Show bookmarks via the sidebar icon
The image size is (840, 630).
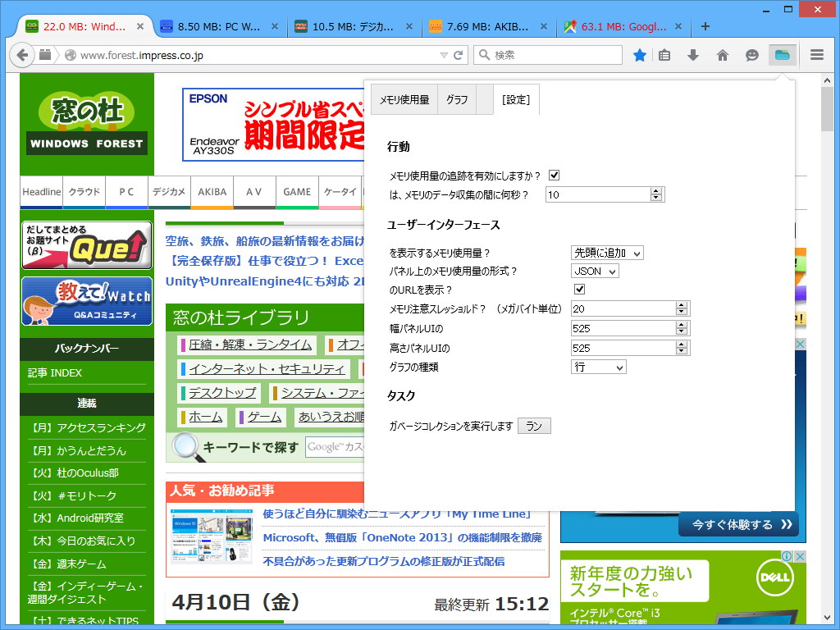tap(664, 55)
